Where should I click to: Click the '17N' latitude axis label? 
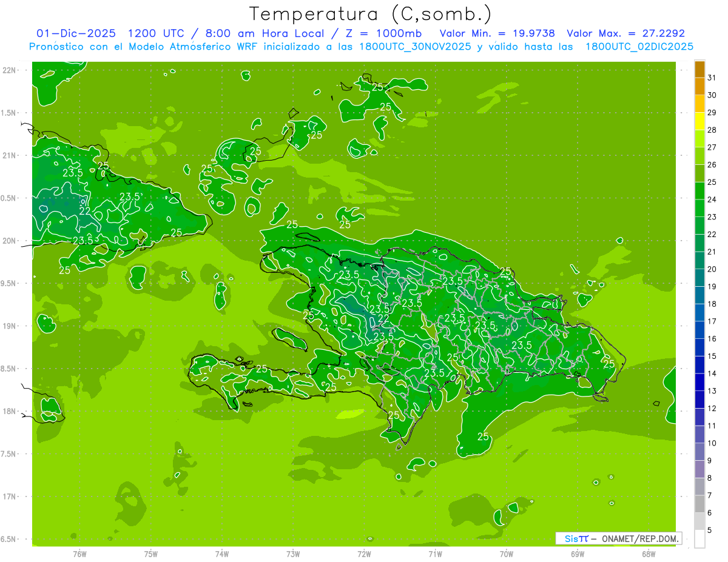pyautogui.click(x=10, y=497)
